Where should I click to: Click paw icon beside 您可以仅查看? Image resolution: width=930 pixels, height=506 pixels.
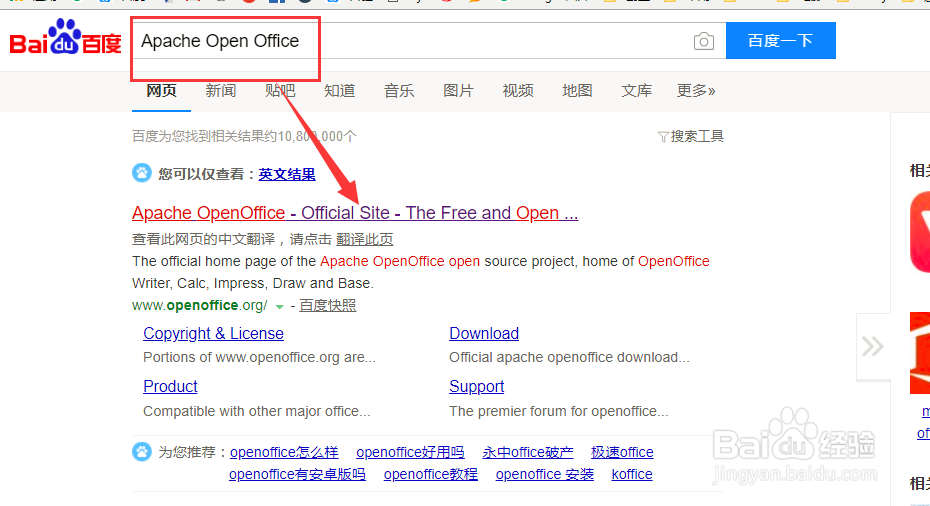[142, 173]
